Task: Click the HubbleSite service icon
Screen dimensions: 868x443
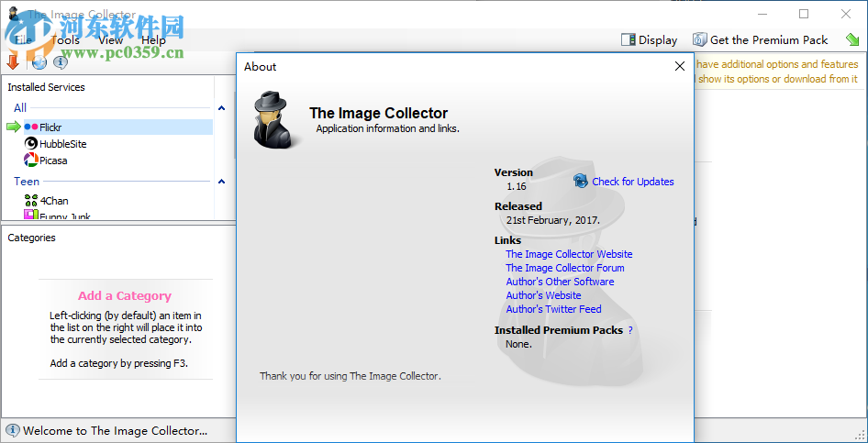Action: [31, 144]
